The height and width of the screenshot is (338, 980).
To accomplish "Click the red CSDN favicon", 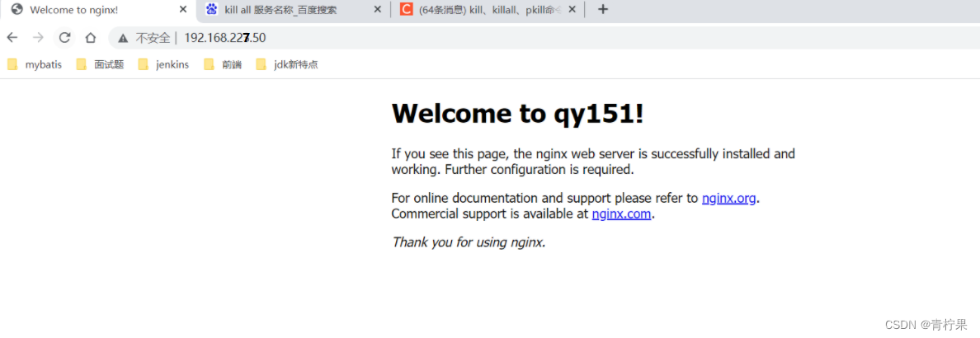I will (406, 9).
